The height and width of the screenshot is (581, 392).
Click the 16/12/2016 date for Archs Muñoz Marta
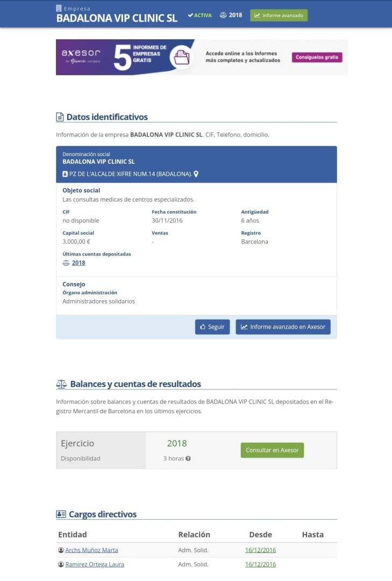tap(260, 550)
